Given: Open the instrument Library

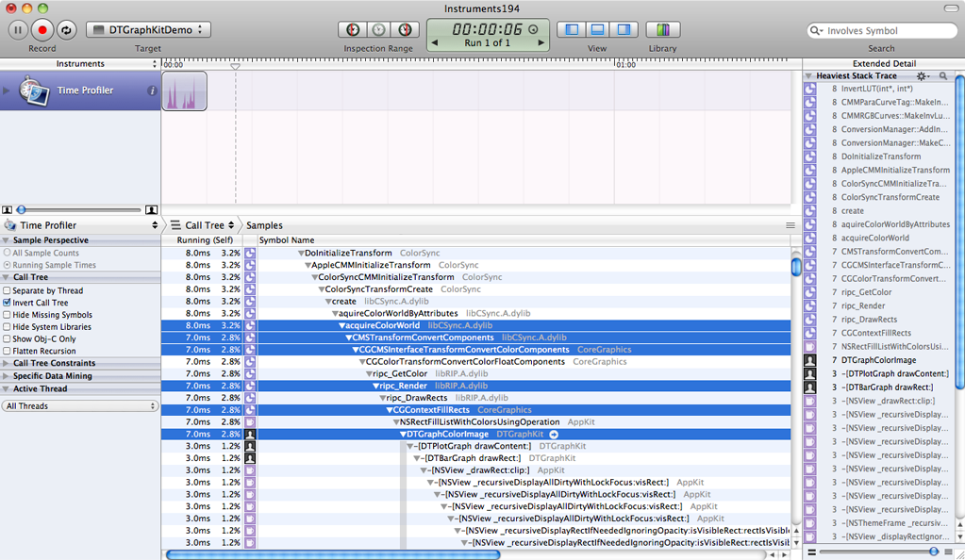Looking at the screenshot, I should click(x=663, y=30).
